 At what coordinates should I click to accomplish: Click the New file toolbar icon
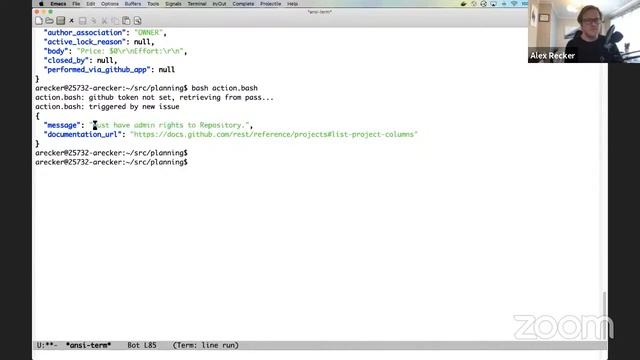click(39, 21)
